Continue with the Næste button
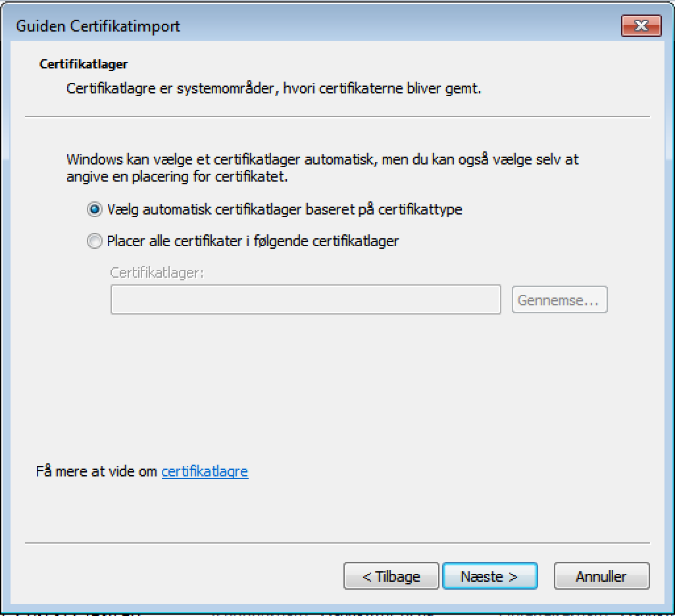This screenshot has width=675, height=616. 489,577
